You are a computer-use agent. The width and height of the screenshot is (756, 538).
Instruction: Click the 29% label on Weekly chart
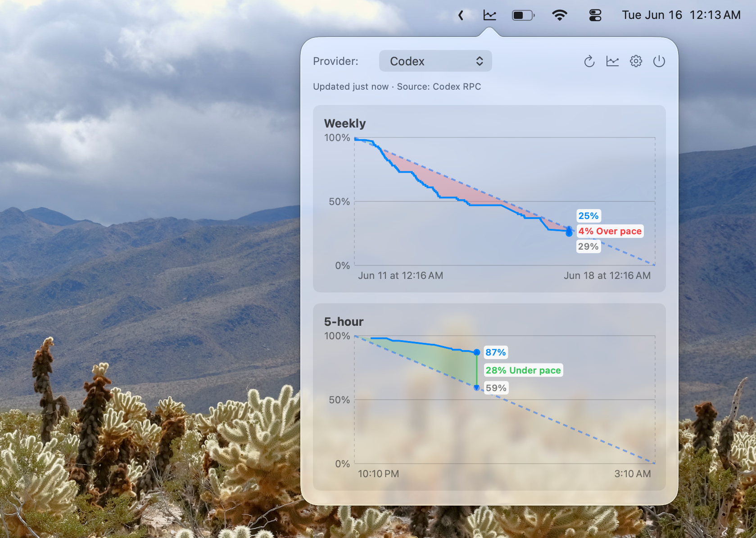[x=589, y=246]
